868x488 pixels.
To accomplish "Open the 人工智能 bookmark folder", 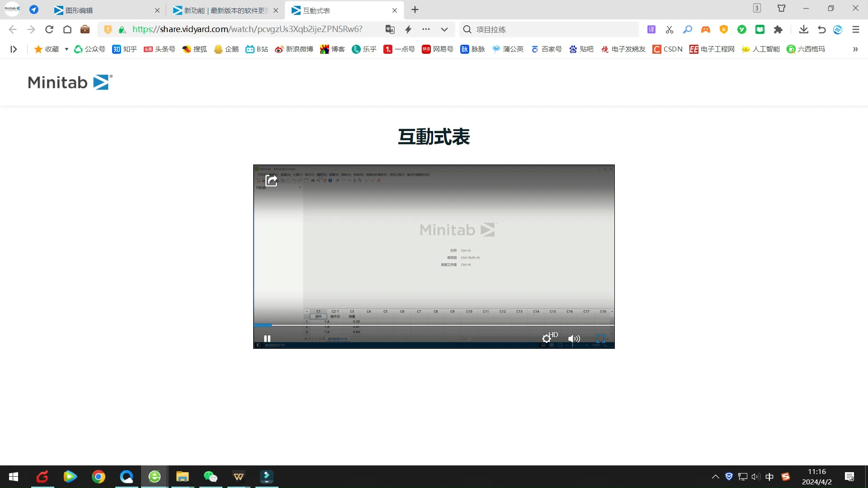I will (x=761, y=49).
